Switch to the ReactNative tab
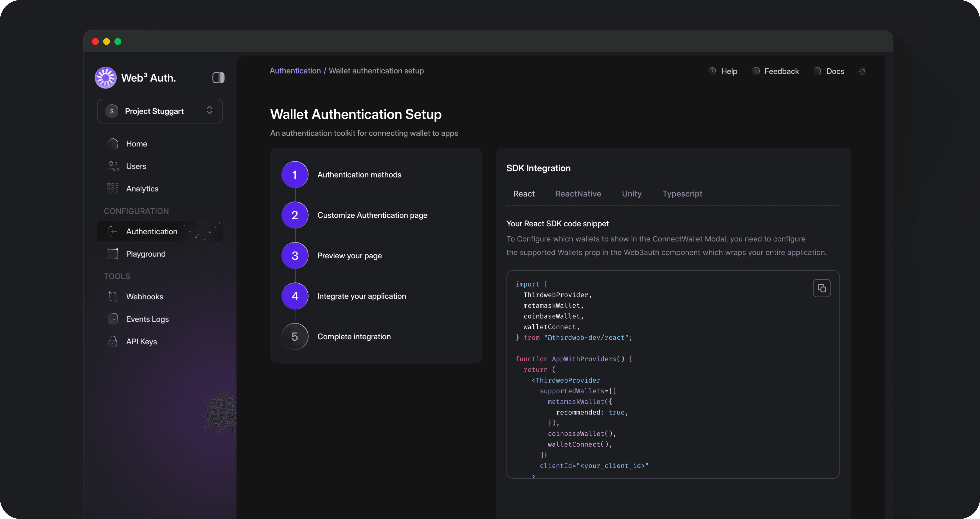Screen dimensions: 980x519 (x=578, y=193)
